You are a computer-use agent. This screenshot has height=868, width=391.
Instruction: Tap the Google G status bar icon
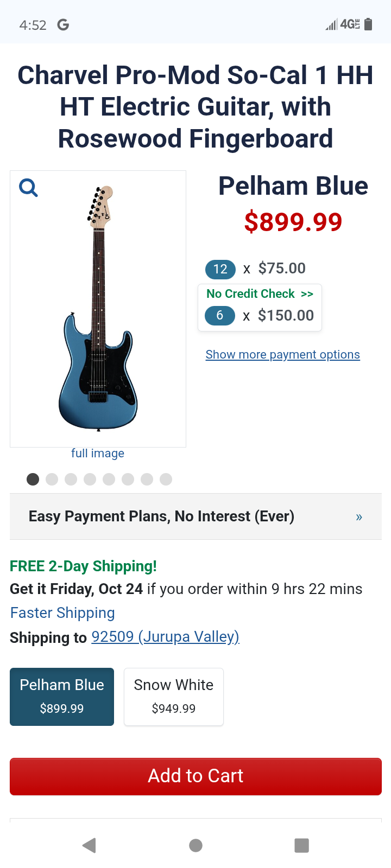tap(63, 25)
